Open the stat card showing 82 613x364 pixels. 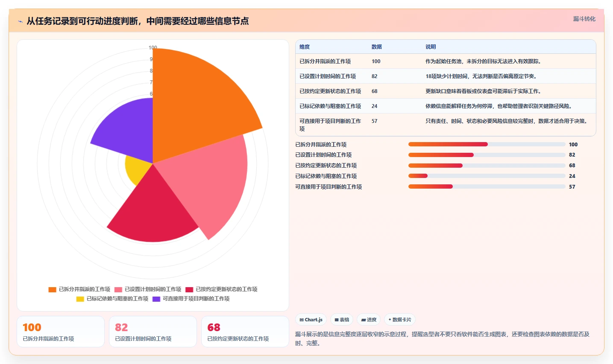pyautogui.click(x=153, y=332)
